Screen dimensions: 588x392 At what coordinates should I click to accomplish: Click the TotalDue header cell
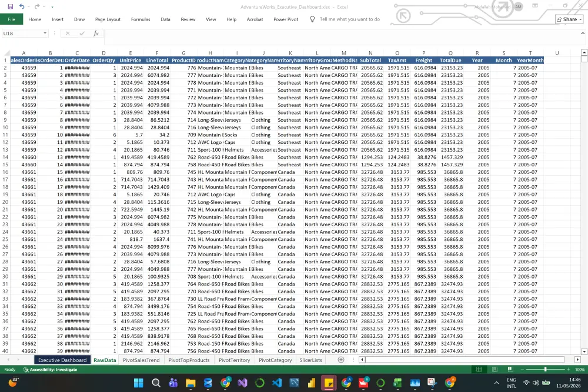coord(450,61)
